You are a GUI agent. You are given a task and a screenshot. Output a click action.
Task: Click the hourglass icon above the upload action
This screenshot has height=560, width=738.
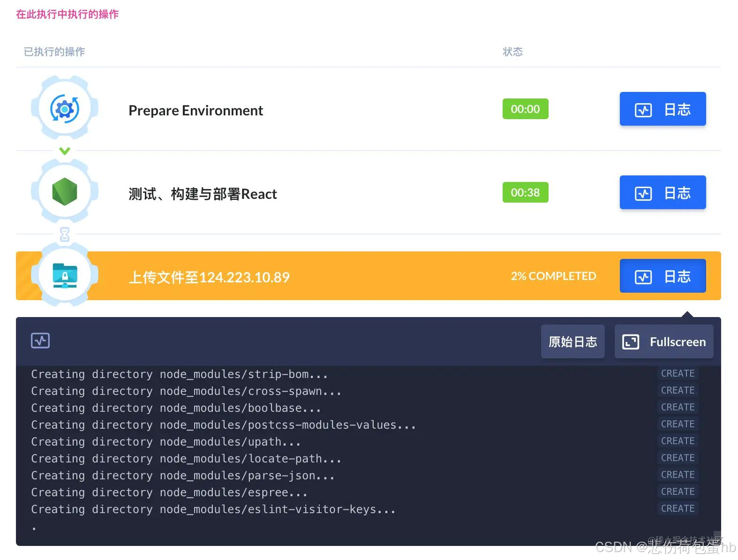coord(65,234)
